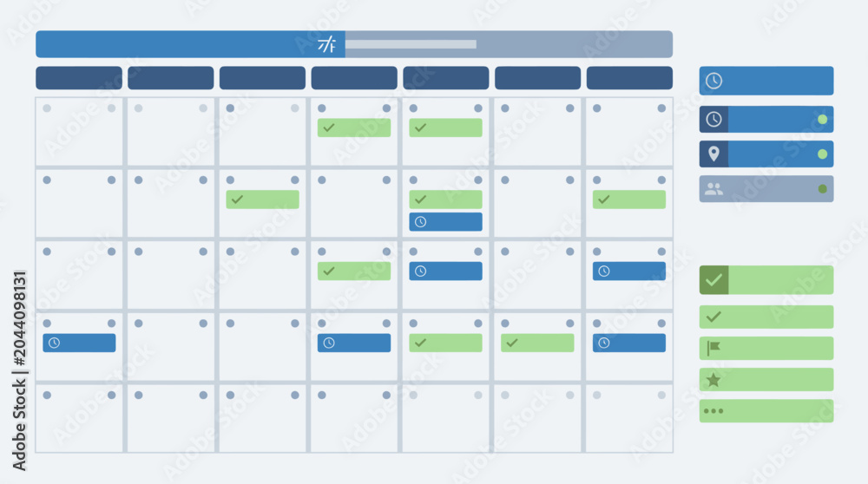Click the flag icon in the green legend
The height and width of the screenshot is (484, 868).
(713, 348)
